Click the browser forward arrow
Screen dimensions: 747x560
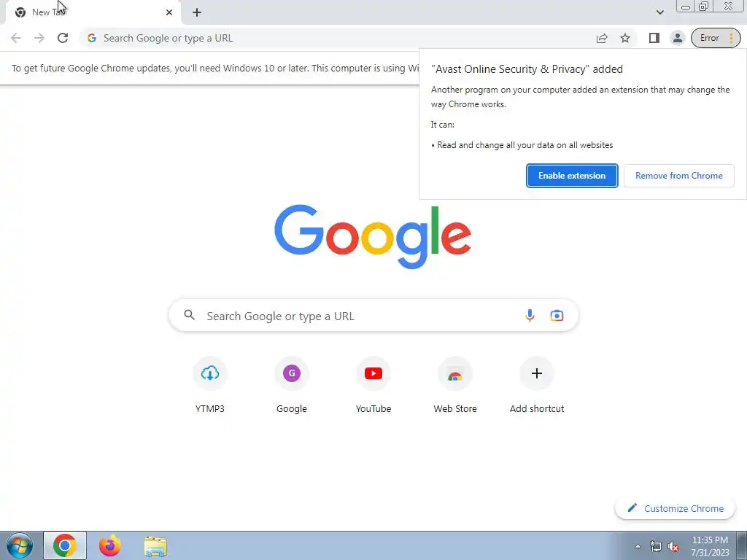39,38
